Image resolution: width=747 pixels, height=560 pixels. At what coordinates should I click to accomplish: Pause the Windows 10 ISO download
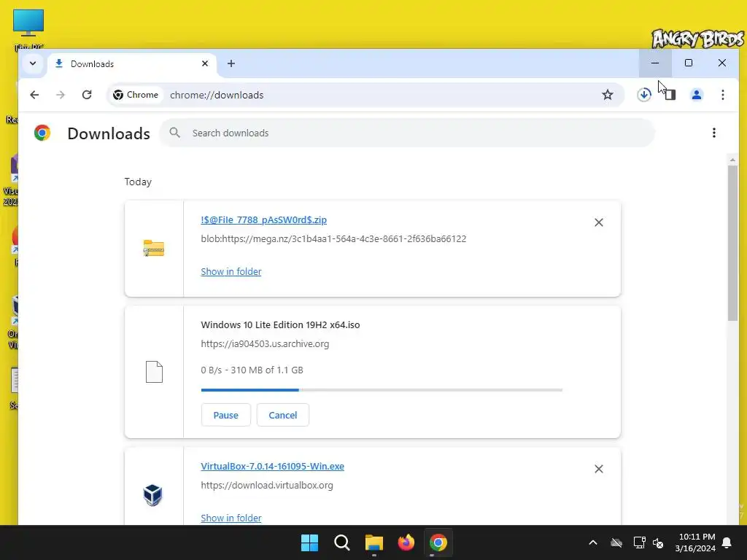pyautogui.click(x=226, y=415)
